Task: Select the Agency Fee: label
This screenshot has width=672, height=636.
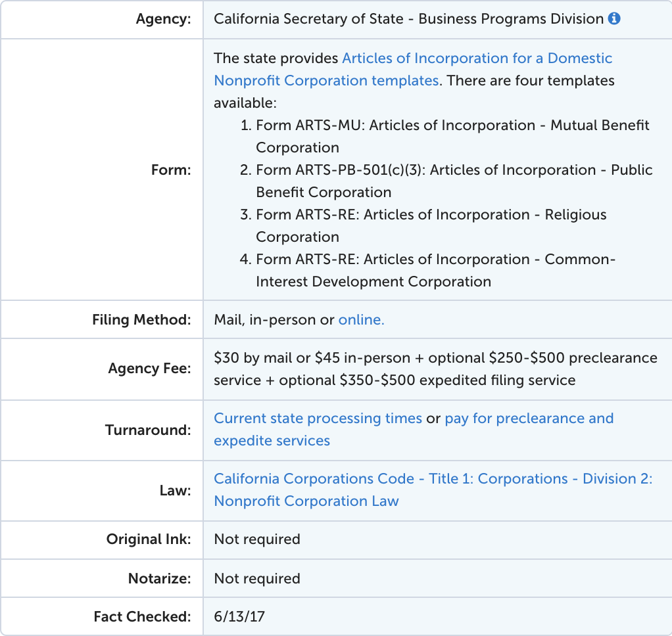Action: [149, 369]
